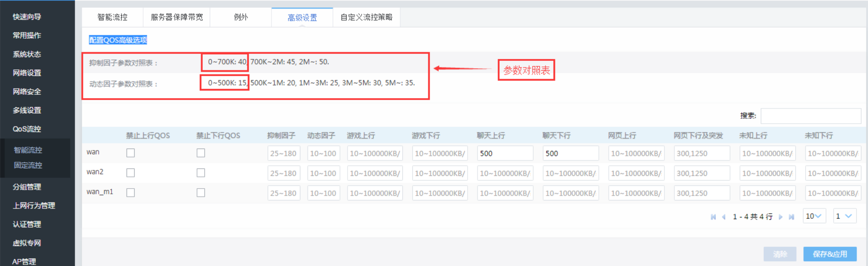Open the rows-per-page dropdown showing 10
Screen dimensions: 868x266
(814, 216)
